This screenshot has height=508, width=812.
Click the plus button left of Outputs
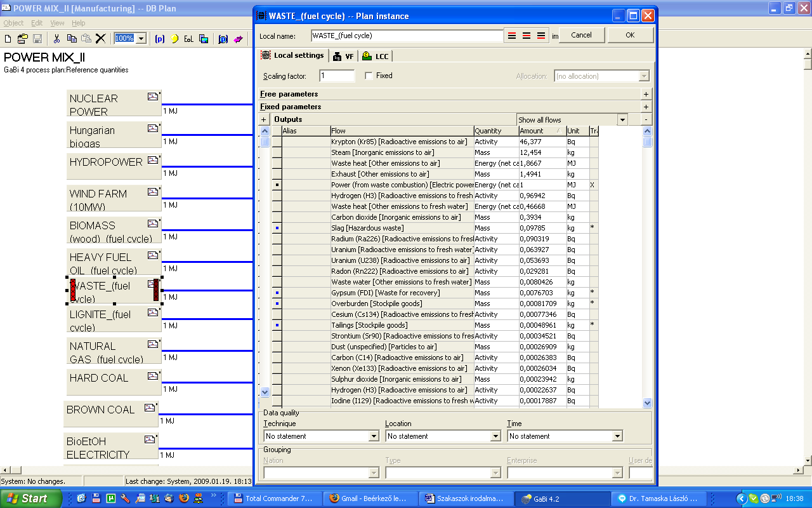click(265, 119)
